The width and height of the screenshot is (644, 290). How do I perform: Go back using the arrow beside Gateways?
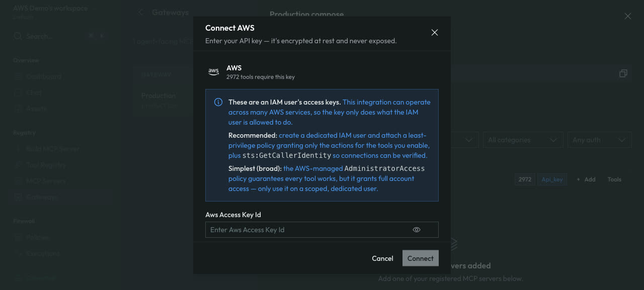coord(140,13)
